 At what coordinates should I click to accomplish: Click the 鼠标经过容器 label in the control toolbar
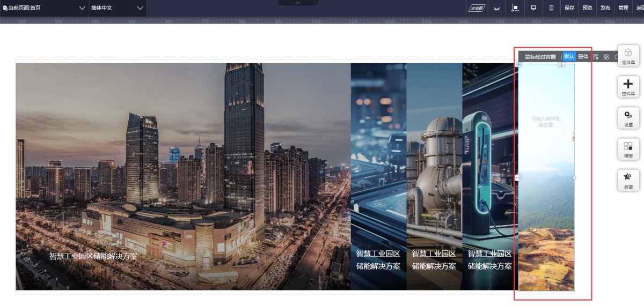click(540, 57)
